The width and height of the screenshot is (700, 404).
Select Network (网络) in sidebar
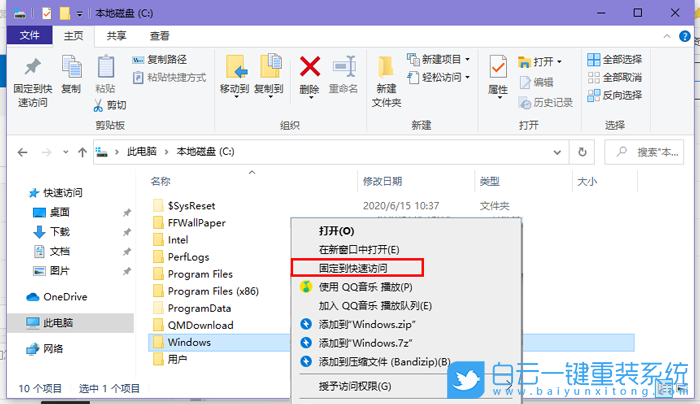point(45,349)
